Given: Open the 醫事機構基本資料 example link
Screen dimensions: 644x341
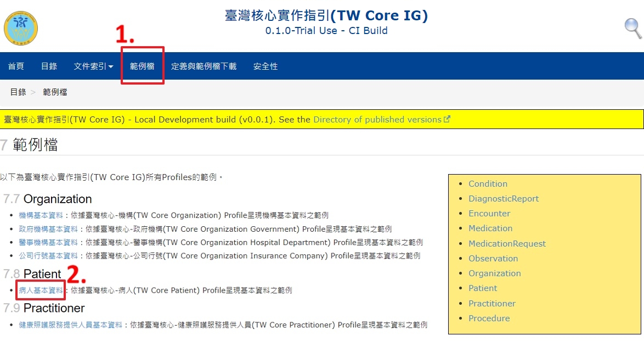Looking at the screenshot, I should pos(48,242).
